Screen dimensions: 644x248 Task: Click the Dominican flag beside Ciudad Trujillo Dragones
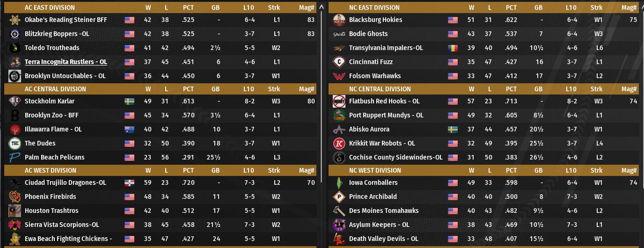coord(129,183)
